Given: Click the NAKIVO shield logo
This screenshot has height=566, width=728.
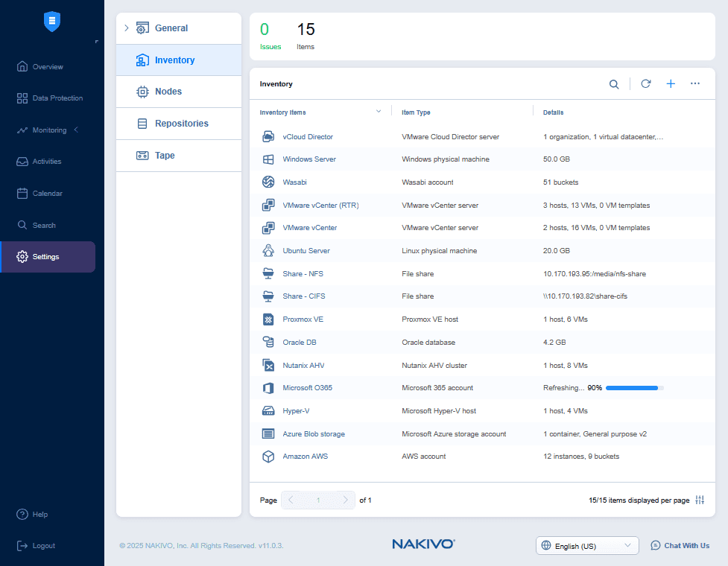Looking at the screenshot, I should (52, 22).
